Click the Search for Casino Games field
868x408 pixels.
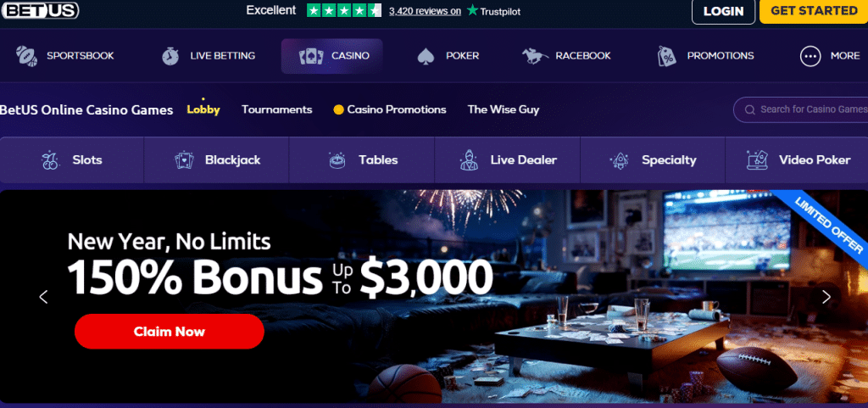801,109
